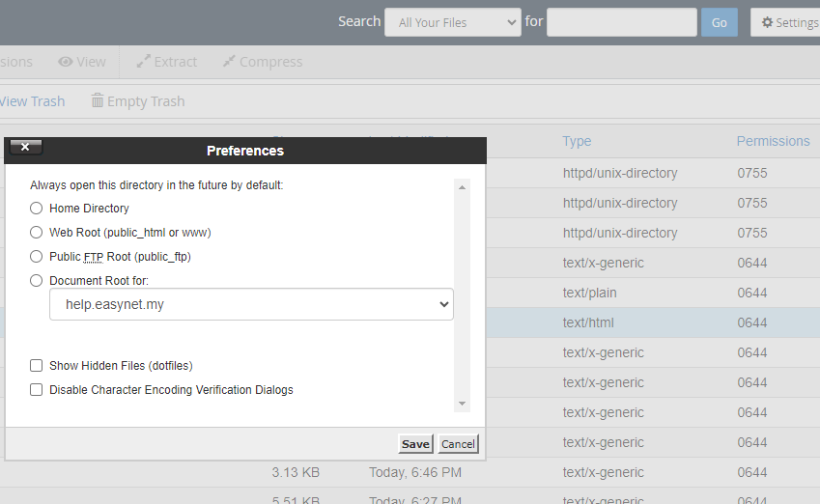Viewport: 820px width, 504px height.
Task: Click the Preferences scrollbar down arrow
Action: click(462, 404)
